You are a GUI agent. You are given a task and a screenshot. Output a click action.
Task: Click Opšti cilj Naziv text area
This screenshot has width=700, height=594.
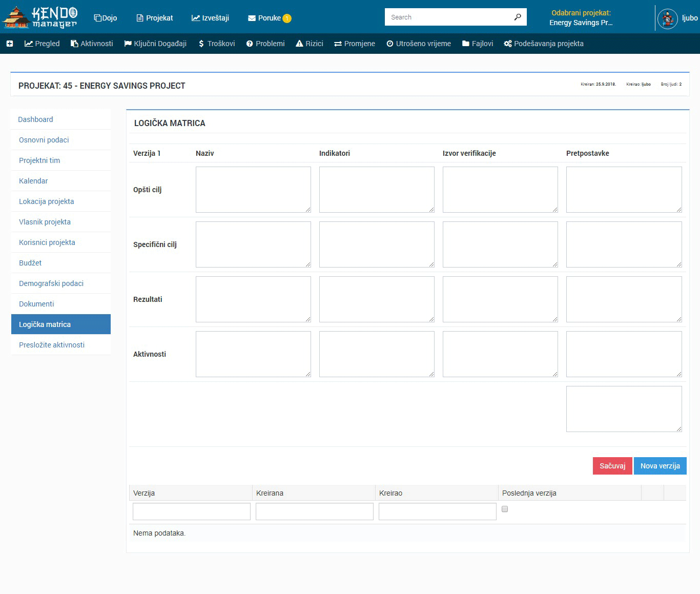coord(253,190)
